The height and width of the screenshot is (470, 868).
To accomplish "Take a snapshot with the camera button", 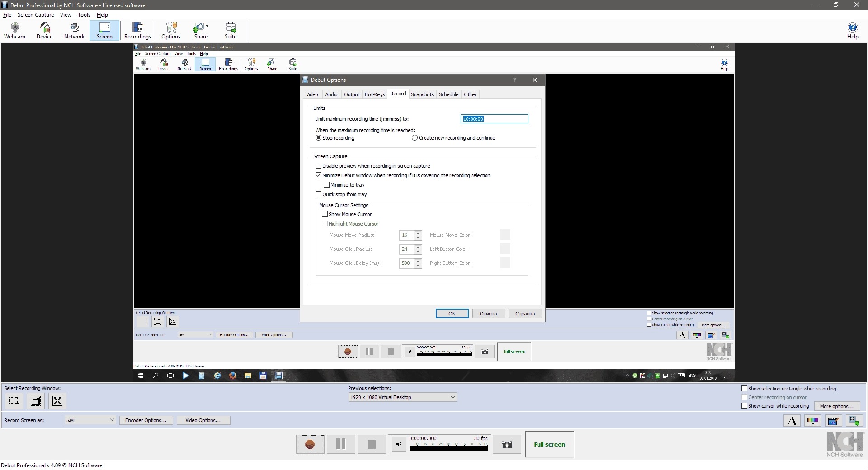I will (x=507, y=445).
